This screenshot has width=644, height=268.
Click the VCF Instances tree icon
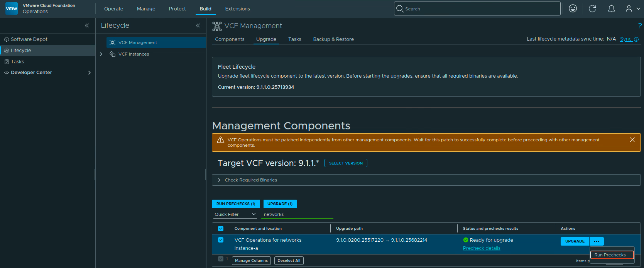click(x=113, y=54)
